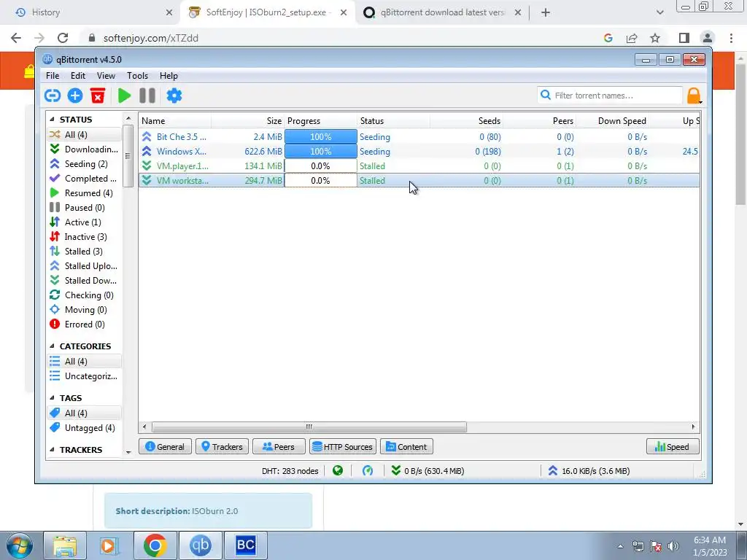The height and width of the screenshot is (560, 747).
Task: Open the Help menu
Action: tap(169, 76)
